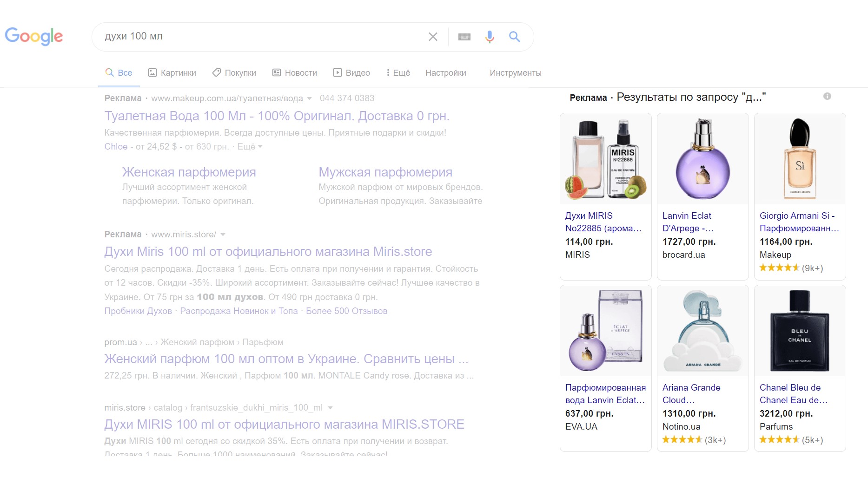868x490 pixels.
Task: Click the ad info icon
Action: 827,96
